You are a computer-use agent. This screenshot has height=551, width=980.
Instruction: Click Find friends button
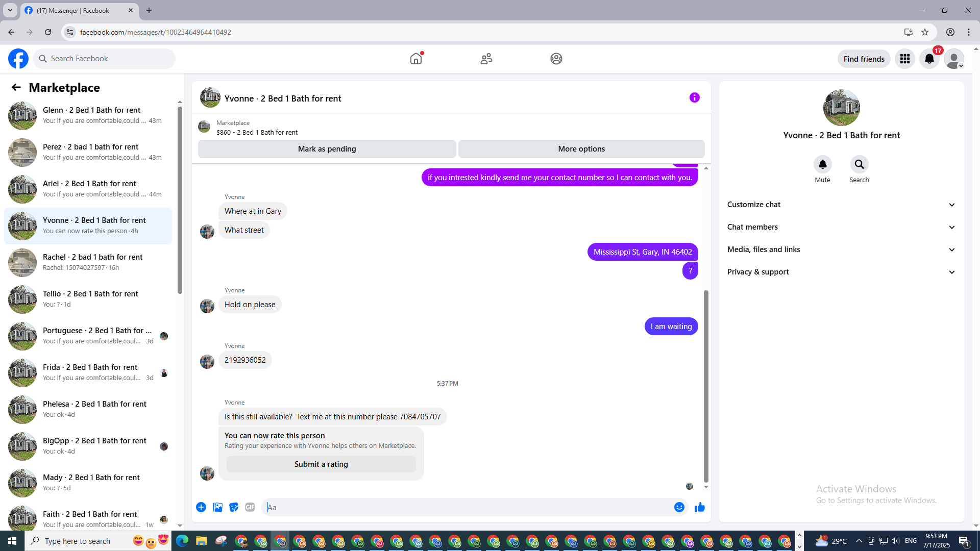click(x=864, y=59)
